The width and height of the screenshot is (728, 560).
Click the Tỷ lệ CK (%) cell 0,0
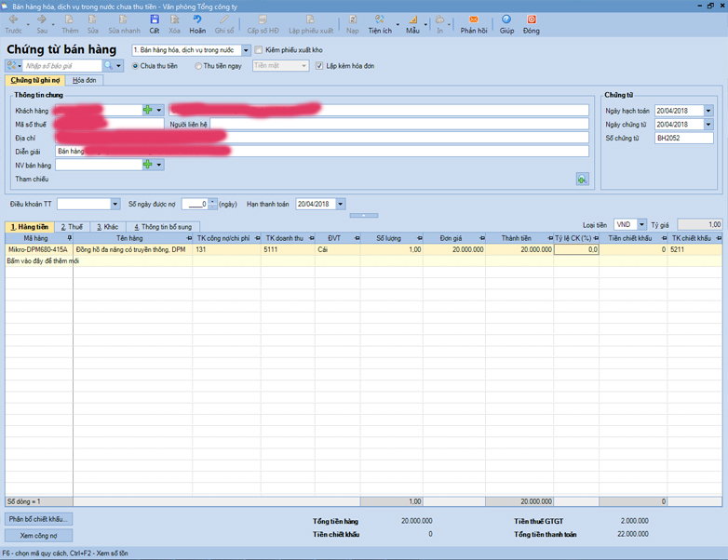pos(576,249)
